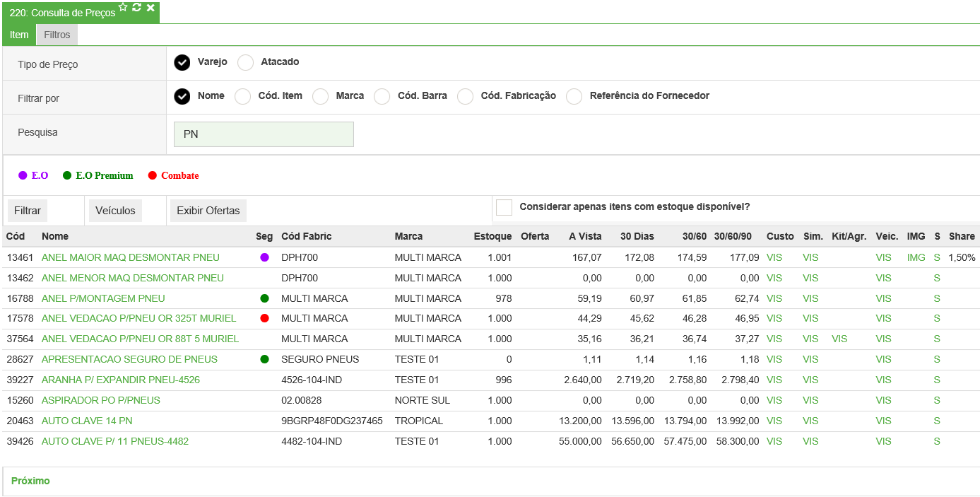980x497 pixels.
Task: Go to the Próximo page
Action: 30,481
